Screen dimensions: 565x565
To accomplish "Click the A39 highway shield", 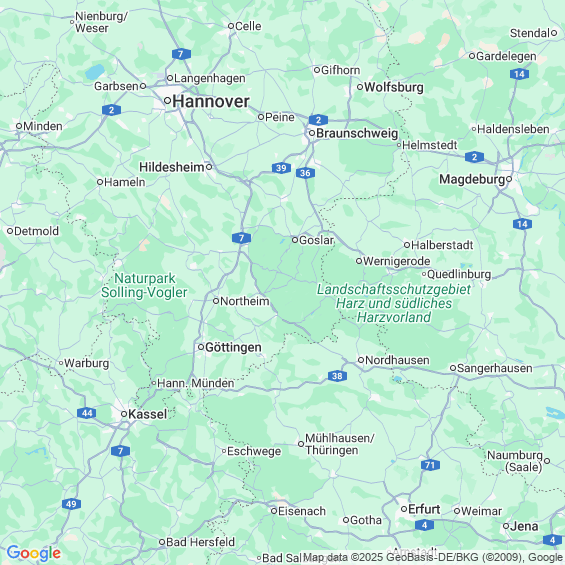I will pos(281,168).
